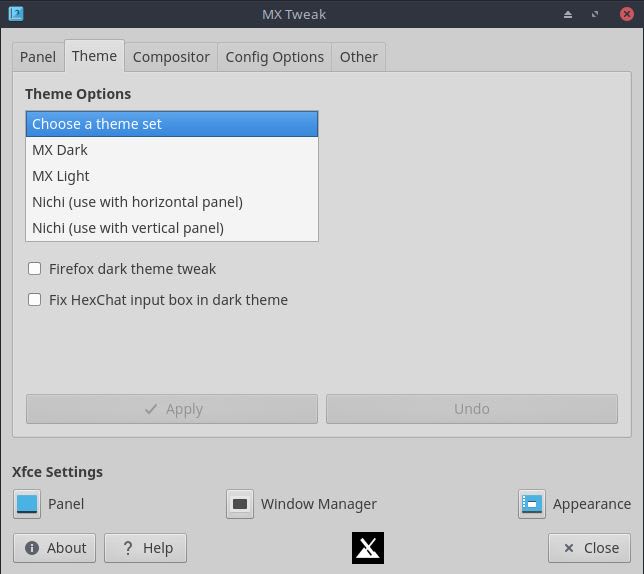The width and height of the screenshot is (644, 574).
Task: Click the titlebar maximize arrows icon
Action: tap(595, 14)
